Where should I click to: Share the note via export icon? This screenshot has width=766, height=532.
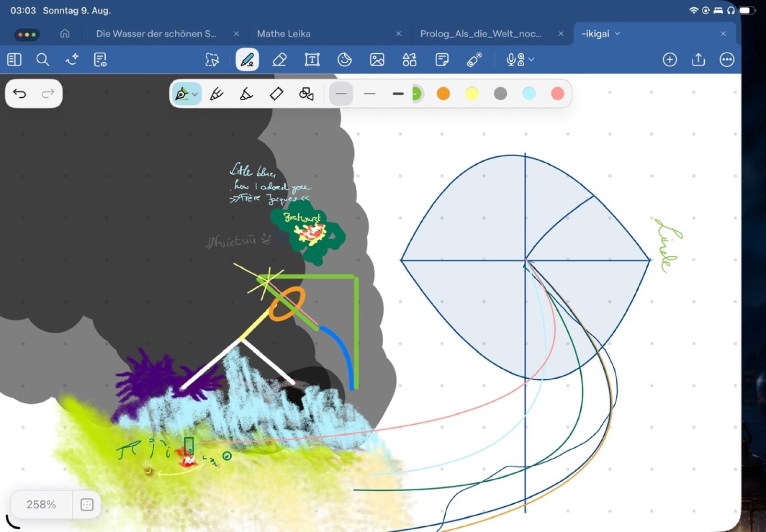click(698, 59)
